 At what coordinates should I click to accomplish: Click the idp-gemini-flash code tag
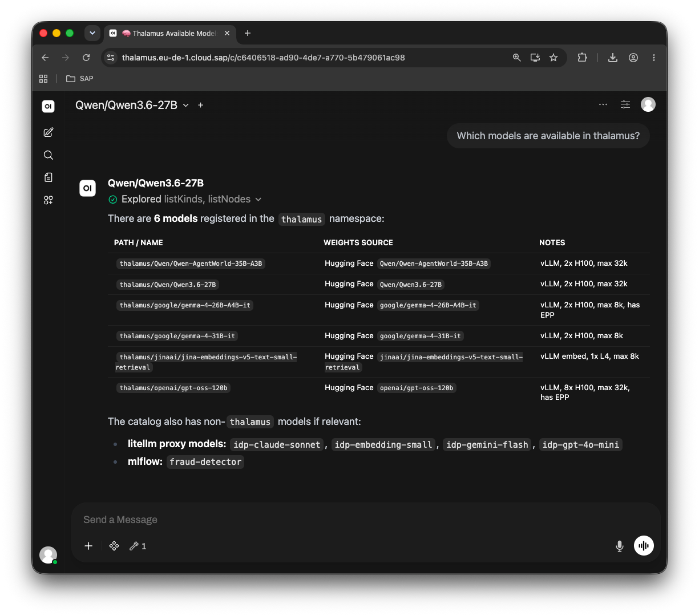pos(487,444)
